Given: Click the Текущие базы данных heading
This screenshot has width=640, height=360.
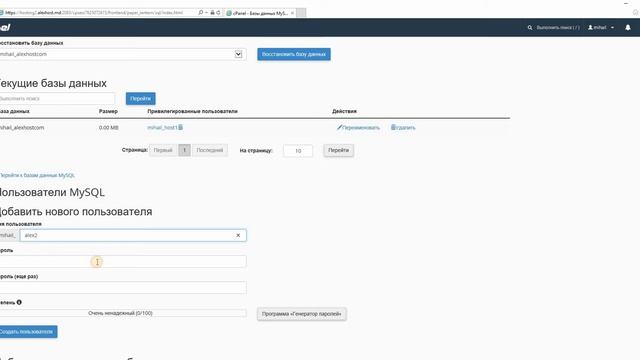Looking at the screenshot, I should click(53, 83).
